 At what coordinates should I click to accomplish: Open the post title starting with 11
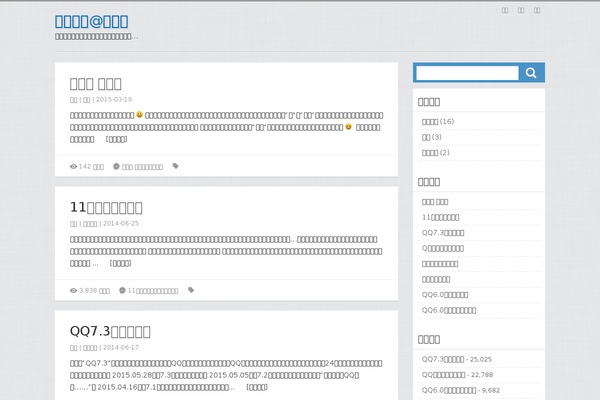point(106,207)
